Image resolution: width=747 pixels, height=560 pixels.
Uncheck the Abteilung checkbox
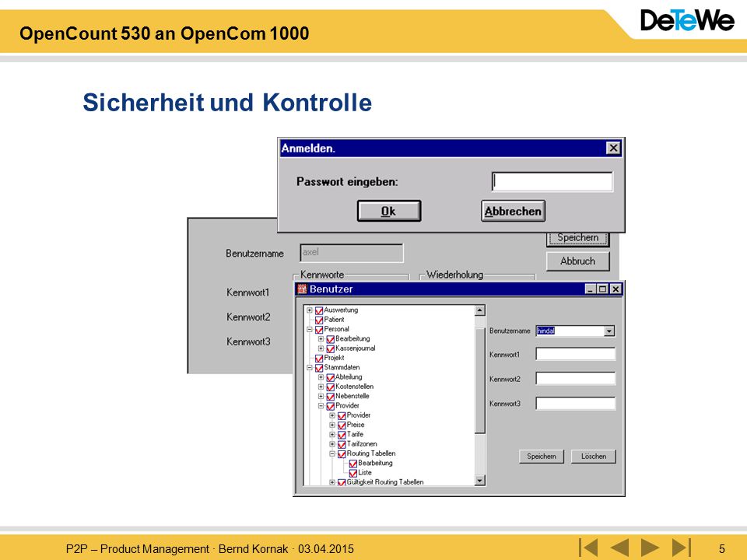pyautogui.click(x=331, y=378)
